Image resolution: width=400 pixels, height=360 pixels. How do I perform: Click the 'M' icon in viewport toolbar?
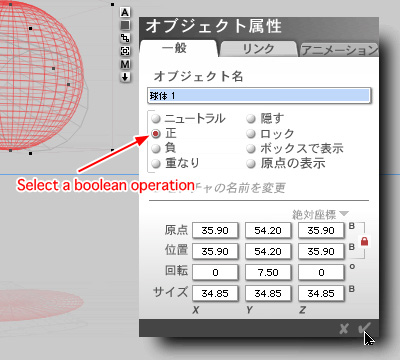[x=125, y=64]
